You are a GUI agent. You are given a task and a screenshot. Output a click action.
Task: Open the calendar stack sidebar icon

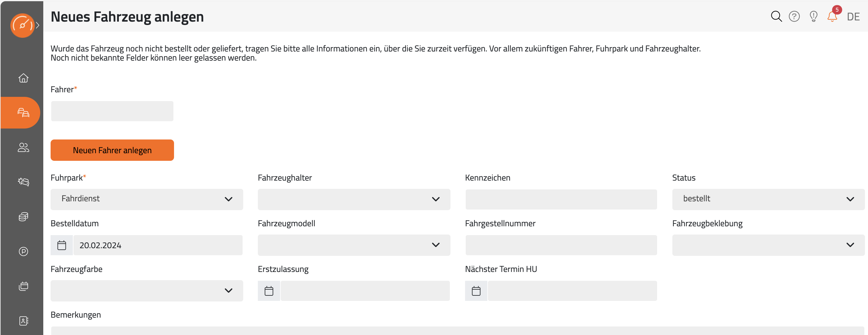[x=23, y=286]
